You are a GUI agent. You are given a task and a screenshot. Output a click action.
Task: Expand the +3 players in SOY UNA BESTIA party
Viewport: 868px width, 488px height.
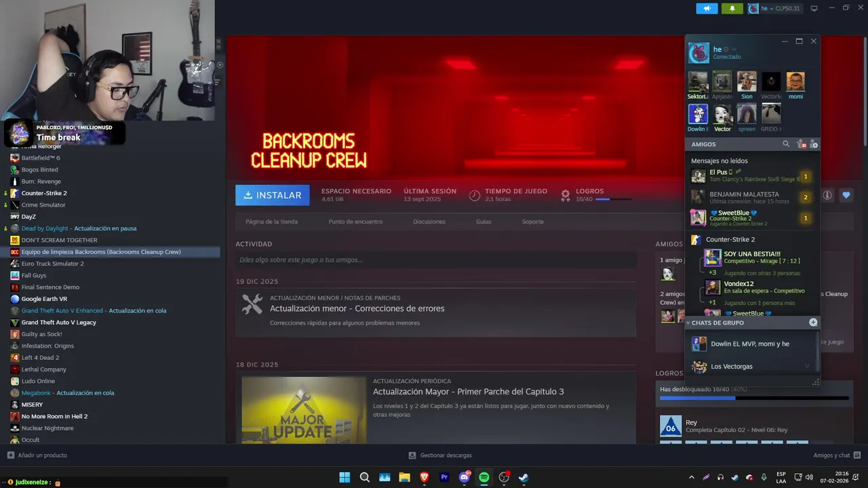click(x=712, y=272)
